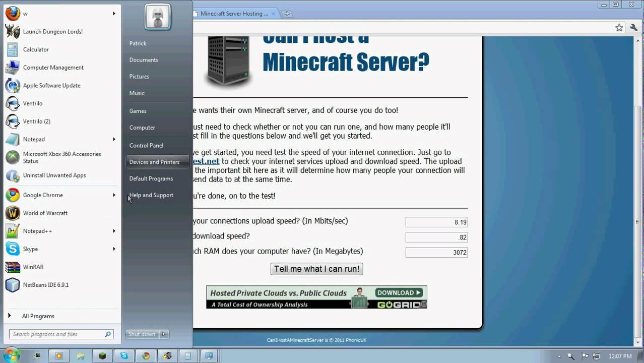644x363 pixels.
Task: Follow the speedtest.net link
Action: point(206,161)
